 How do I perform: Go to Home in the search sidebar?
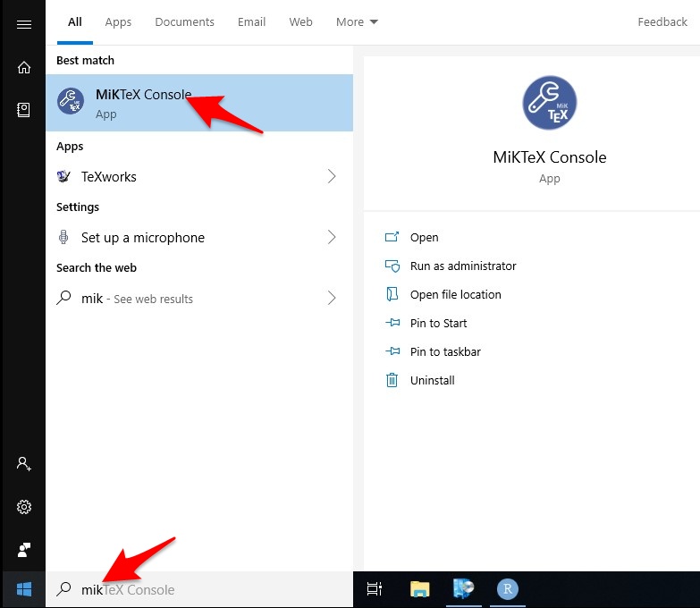click(x=23, y=67)
